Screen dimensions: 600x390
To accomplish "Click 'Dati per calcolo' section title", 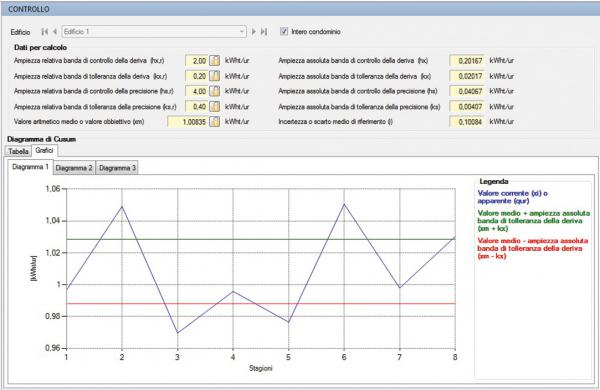I will click(x=41, y=47).
